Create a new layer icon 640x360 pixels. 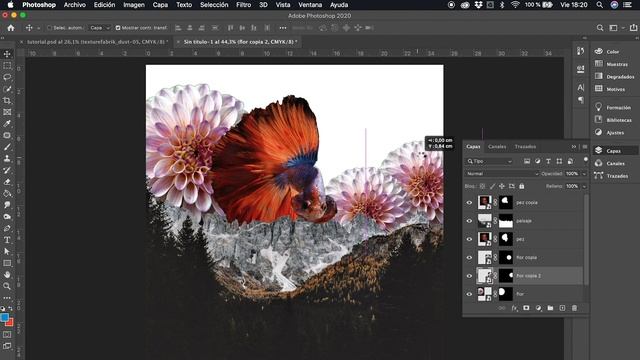click(x=562, y=308)
